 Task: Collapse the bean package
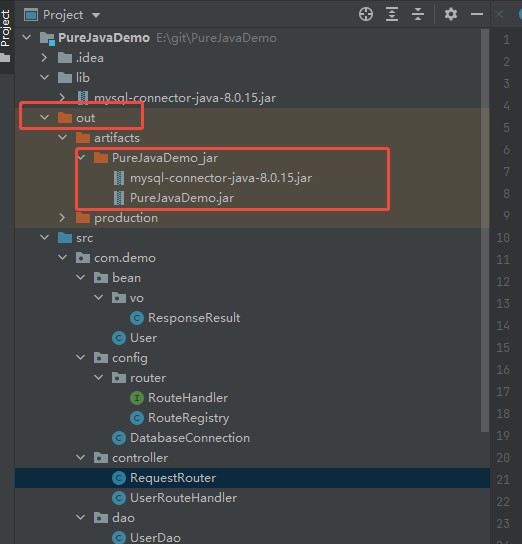(x=81, y=278)
